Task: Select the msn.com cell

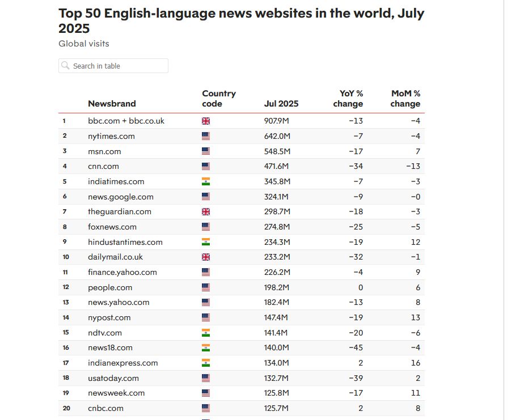Action: tap(104, 151)
